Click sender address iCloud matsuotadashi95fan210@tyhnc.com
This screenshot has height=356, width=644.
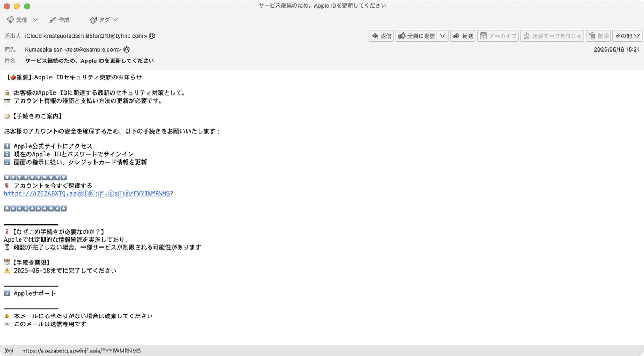86,36
